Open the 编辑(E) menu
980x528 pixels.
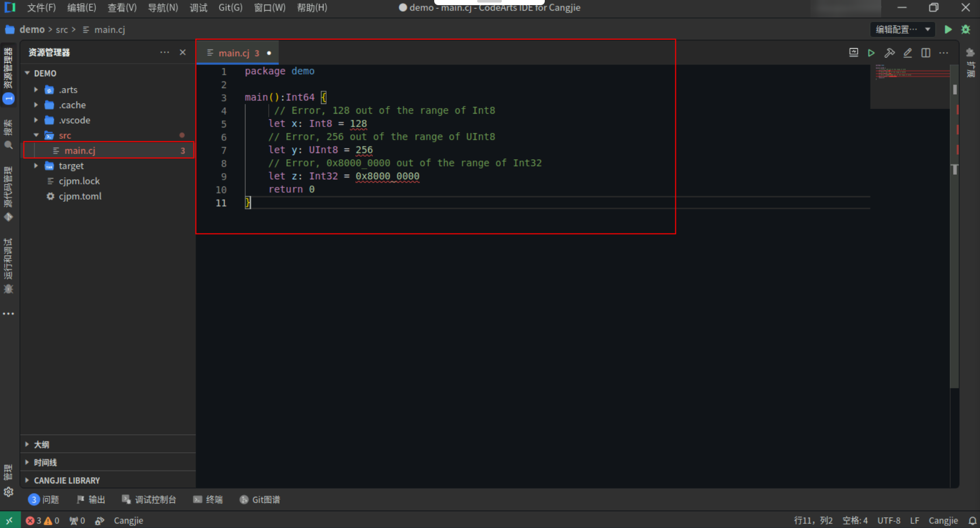81,8
